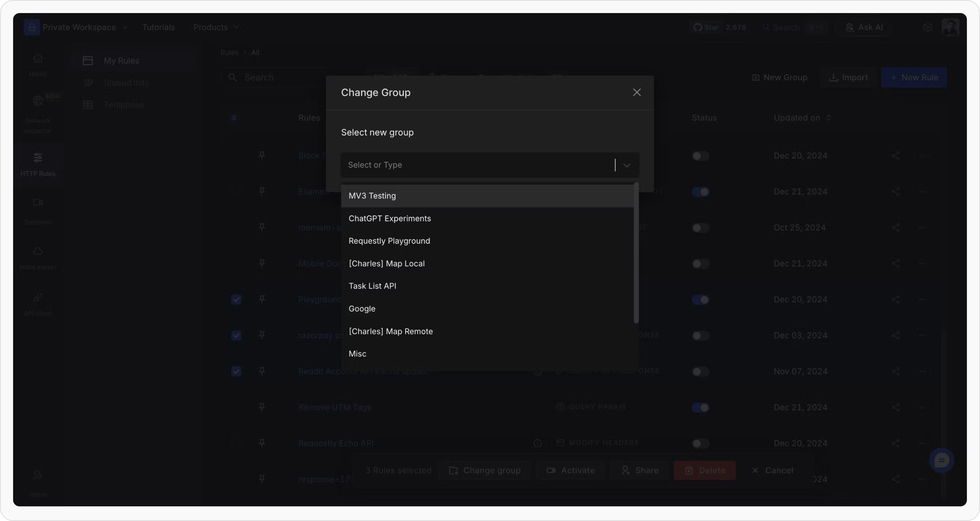Close the Change Group dialog
The image size is (980, 521).
tap(637, 92)
